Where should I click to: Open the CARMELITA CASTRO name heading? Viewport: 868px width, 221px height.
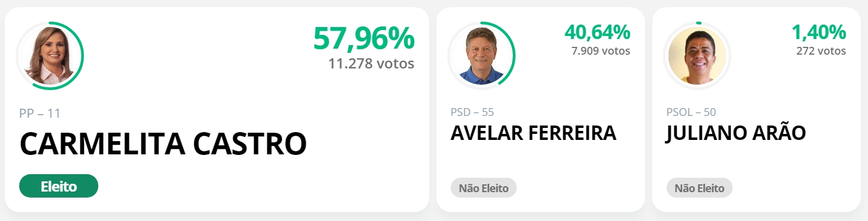(x=163, y=144)
